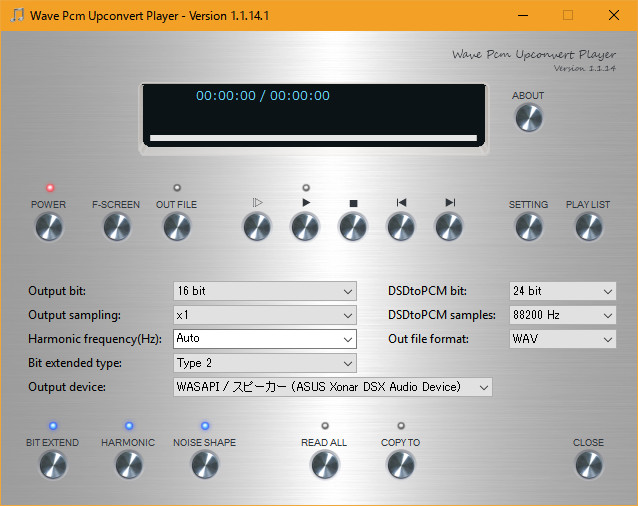Image resolution: width=638 pixels, height=506 pixels.
Task: Expand the Output device dropdown
Action: 333,387
